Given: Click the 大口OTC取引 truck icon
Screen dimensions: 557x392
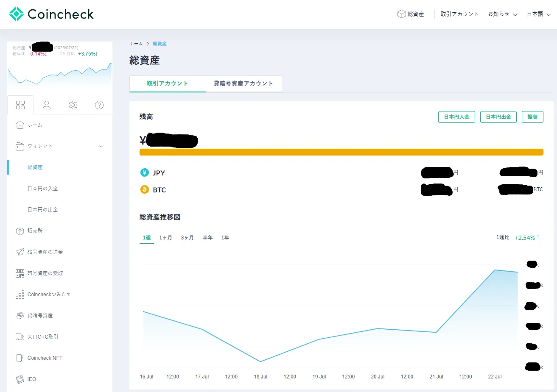Looking at the screenshot, I should pyautogui.click(x=20, y=337).
